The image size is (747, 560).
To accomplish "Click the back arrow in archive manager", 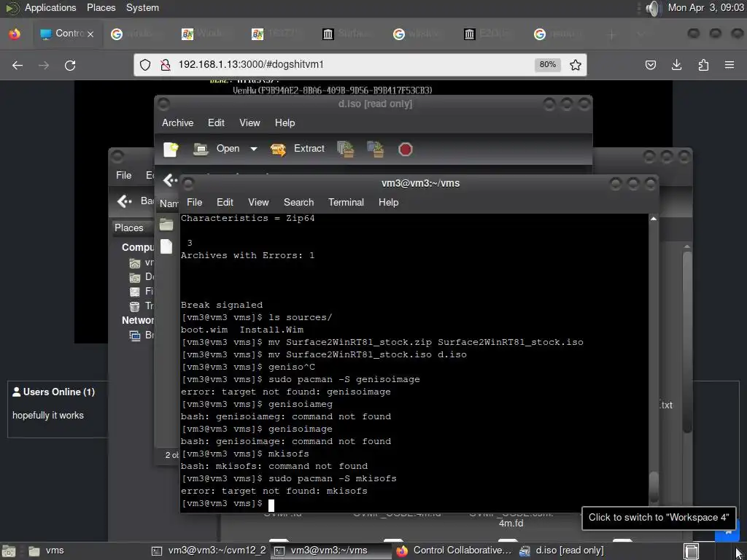I will [169, 180].
